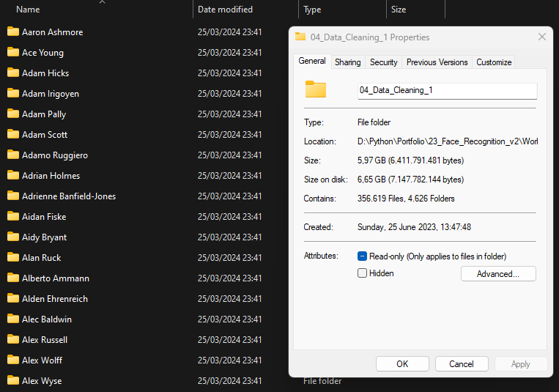Cancel the Properties dialog
The width and height of the screenshot is (559, 392).
[462, 364]
